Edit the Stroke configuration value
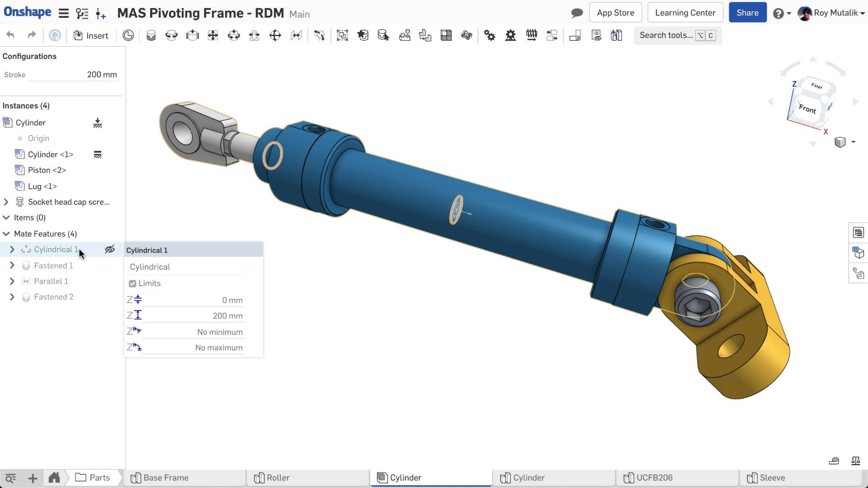This screenshot has width=868, height=488. [73, 75]
